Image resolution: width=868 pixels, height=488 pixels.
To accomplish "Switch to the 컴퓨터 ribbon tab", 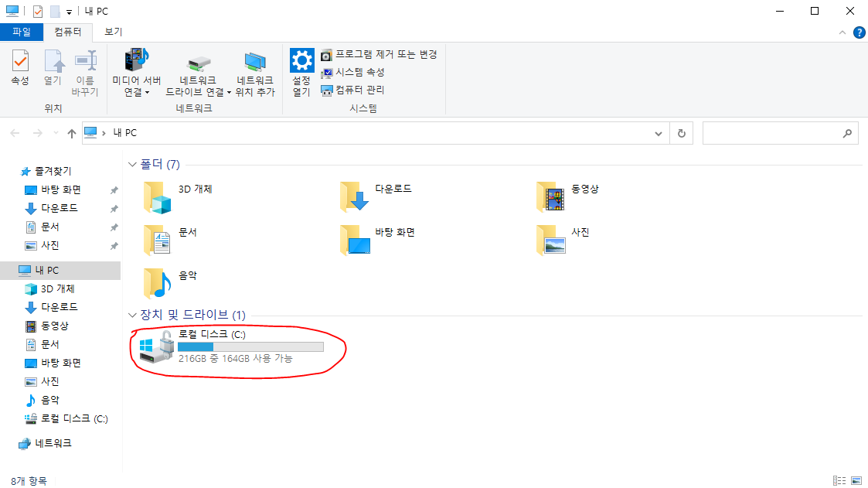I will 67,32.
